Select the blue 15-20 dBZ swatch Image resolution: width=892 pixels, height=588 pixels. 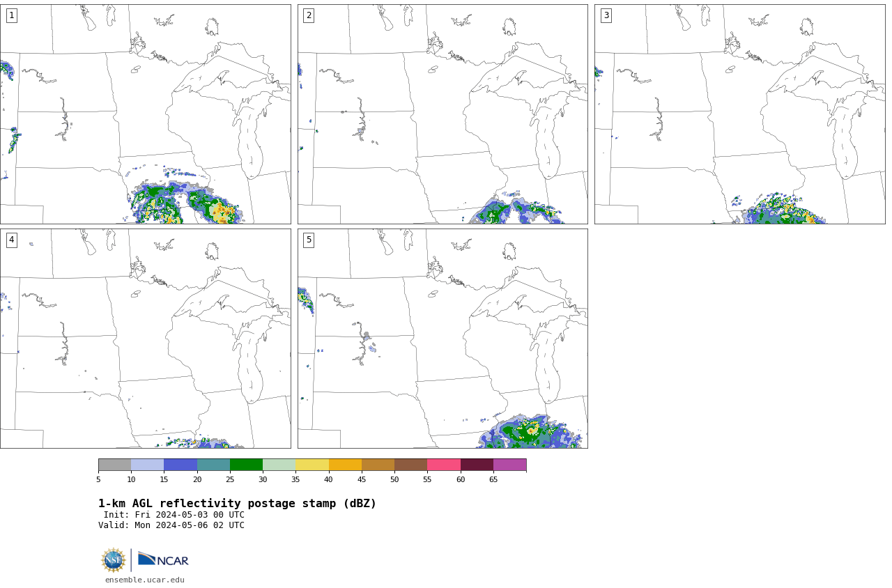[x=180, y=465]
